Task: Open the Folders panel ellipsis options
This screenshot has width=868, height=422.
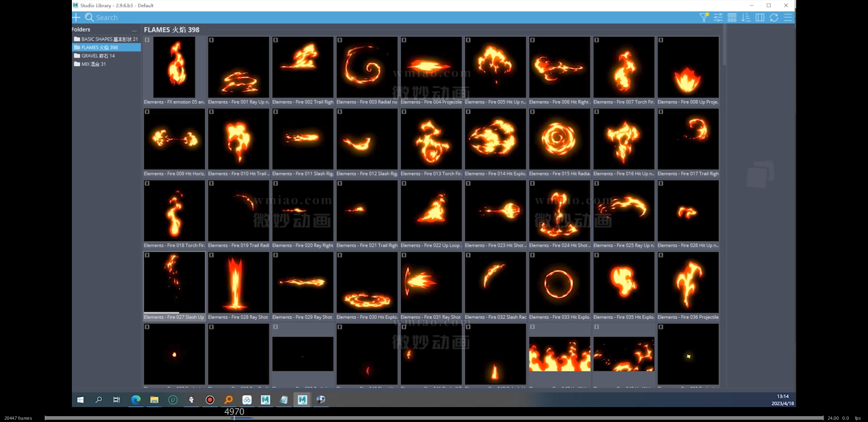Action: click(x=134, y=30)
